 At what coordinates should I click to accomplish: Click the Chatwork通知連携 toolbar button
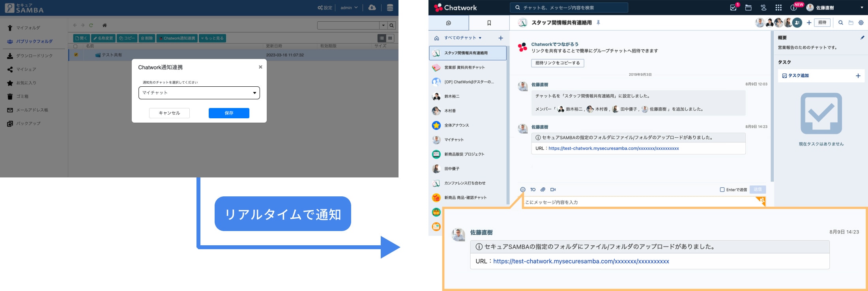pos(177,38)
